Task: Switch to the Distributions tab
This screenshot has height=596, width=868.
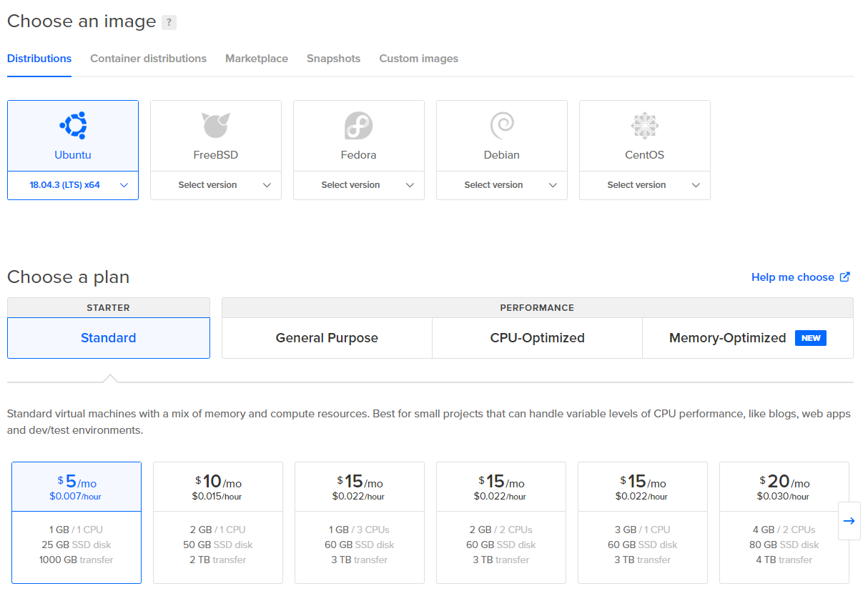Action: point(39,59)
